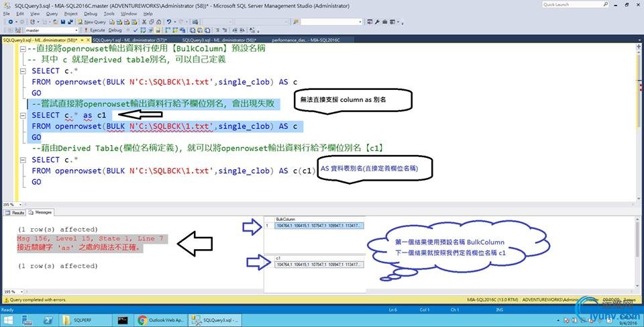Open PowerShell from taskbar
This screenshot has width=644, height=327.
(x=48, y=320)
